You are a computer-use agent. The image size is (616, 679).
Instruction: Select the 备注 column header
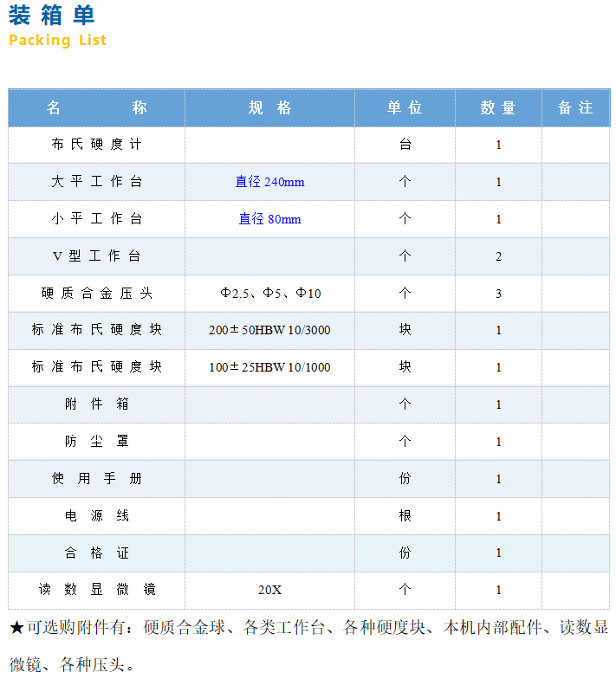pos(575,108)
